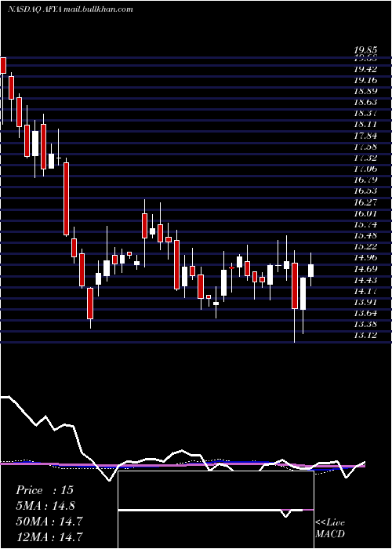Click the <<Live MACD label
This screenshot has width=392, height=549.
pyautogui.click(x=330, y=528)
